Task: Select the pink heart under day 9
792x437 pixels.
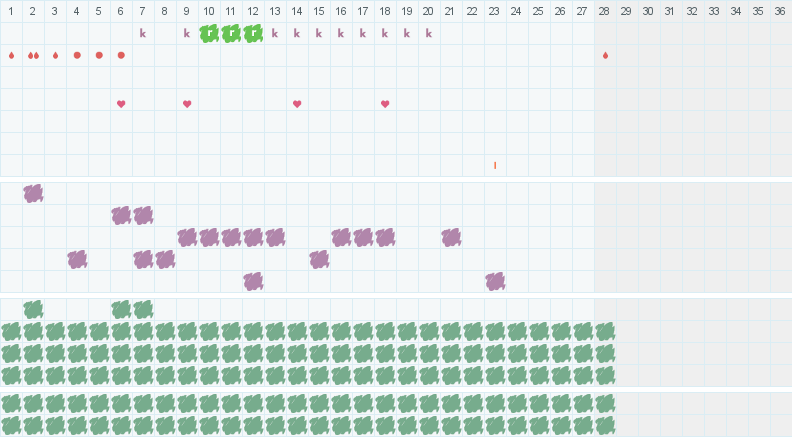Action: pyautogui.click(x=187, y=104)
